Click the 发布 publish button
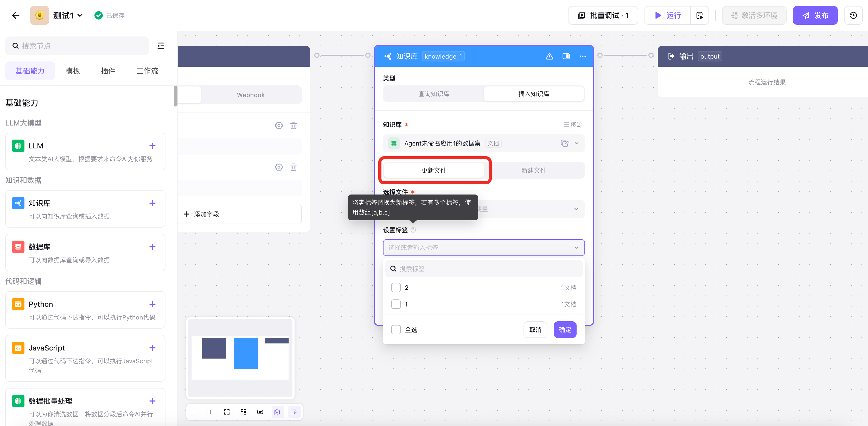 [815, 16]
